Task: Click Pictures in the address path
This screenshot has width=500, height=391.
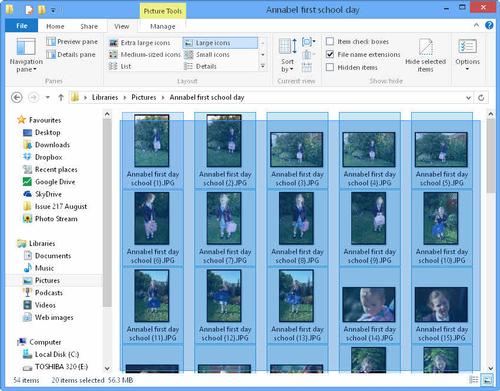Action: (x=144, y=97)
